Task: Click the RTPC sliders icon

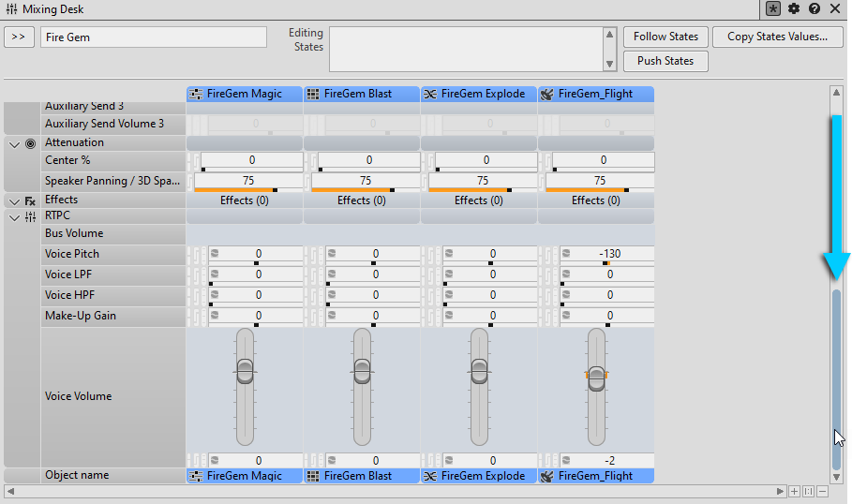Action: pos(30,216)
